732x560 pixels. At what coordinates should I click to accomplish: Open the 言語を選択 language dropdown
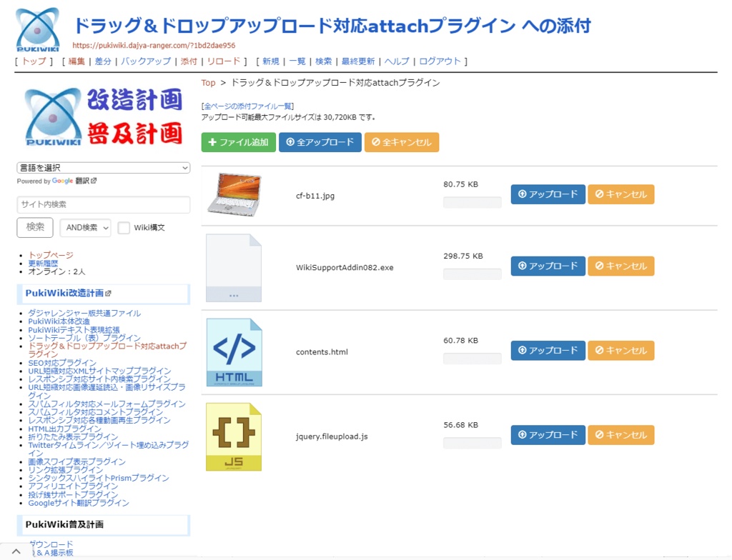[102, 167]
